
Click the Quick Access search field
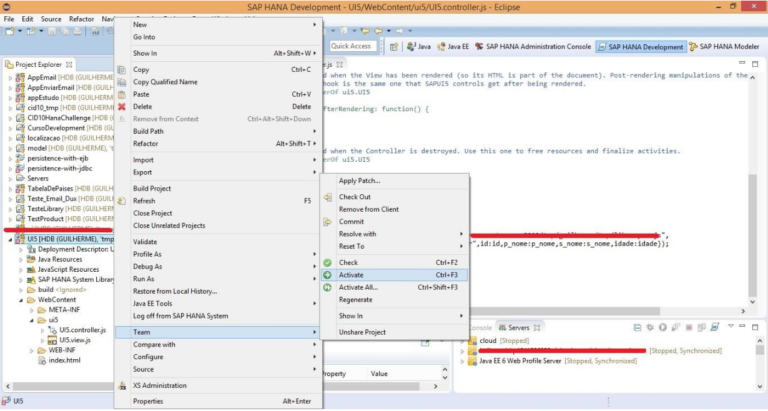click(351, 46)
